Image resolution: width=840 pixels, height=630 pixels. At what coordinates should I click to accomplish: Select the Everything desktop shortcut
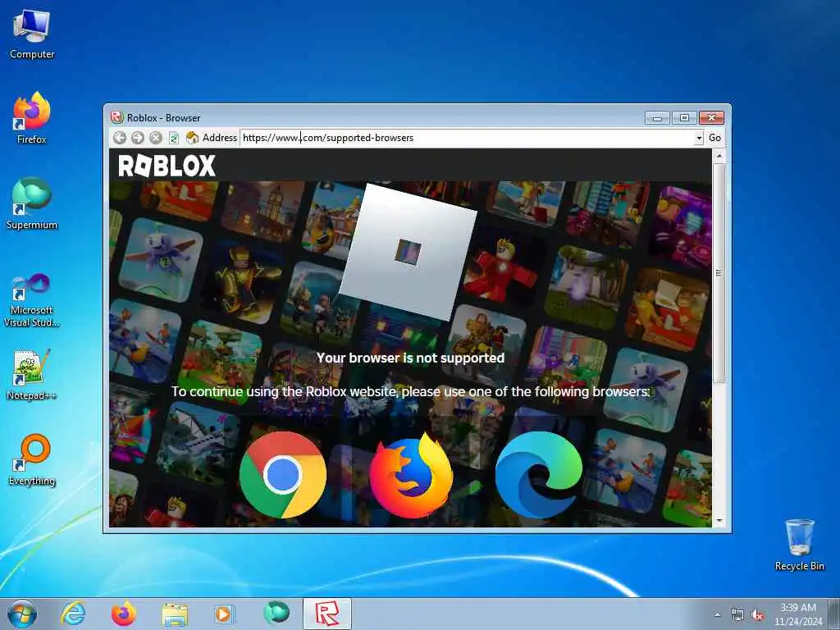pos(32,459)
